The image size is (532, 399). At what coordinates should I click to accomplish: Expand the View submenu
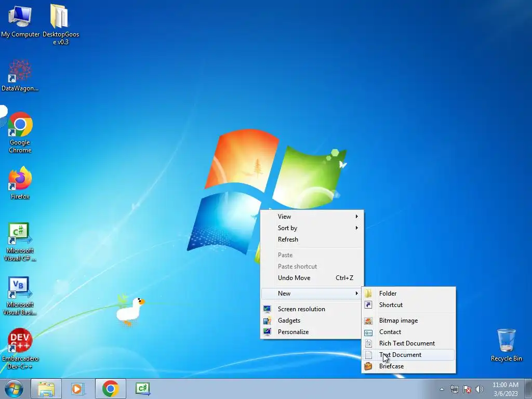pos(312,217)
